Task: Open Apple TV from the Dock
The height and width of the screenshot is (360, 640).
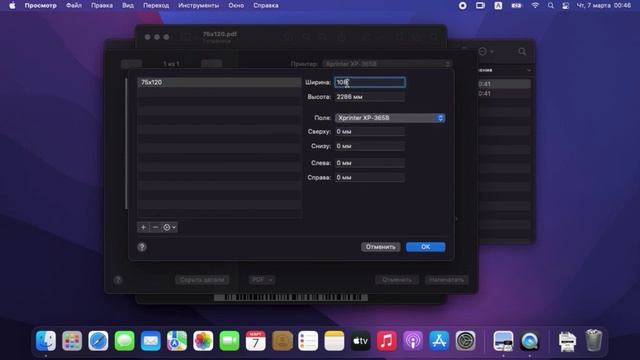Action: click(x=360, y=341)
